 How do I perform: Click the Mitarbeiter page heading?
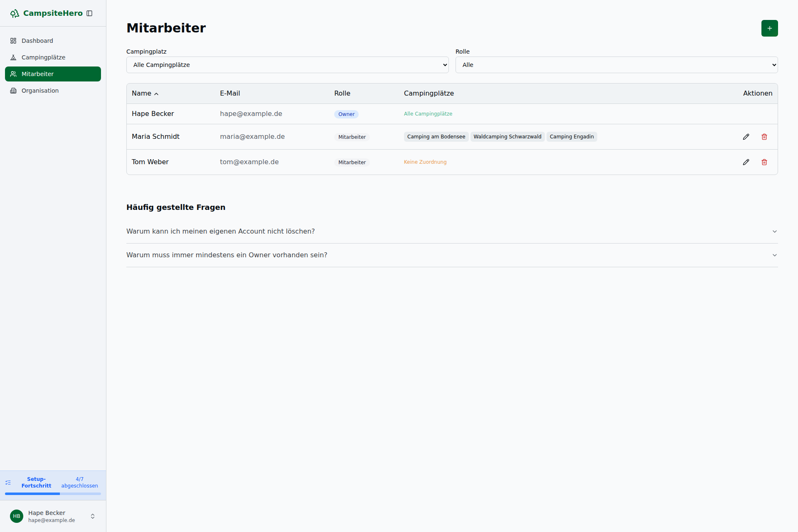pyautogui.click(x=166, y=28)
